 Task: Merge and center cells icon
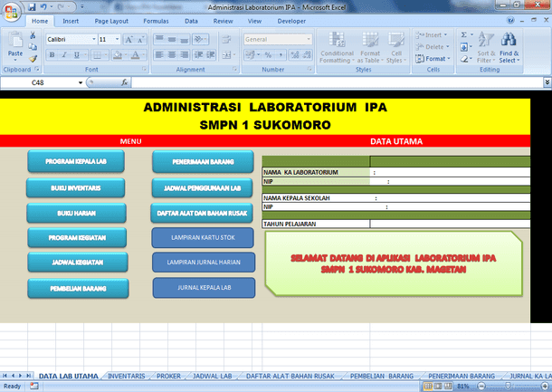(x=226, y=55)
